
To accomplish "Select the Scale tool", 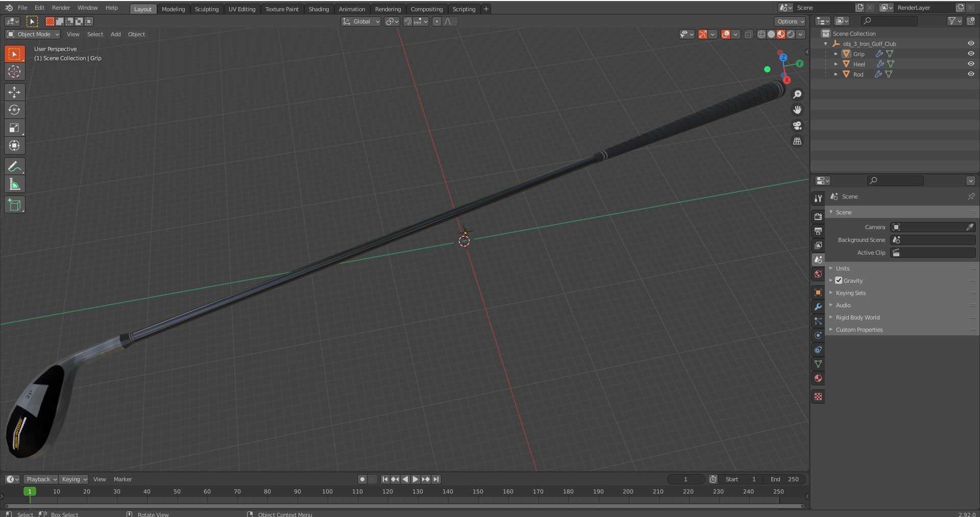I will pos(14,128).
